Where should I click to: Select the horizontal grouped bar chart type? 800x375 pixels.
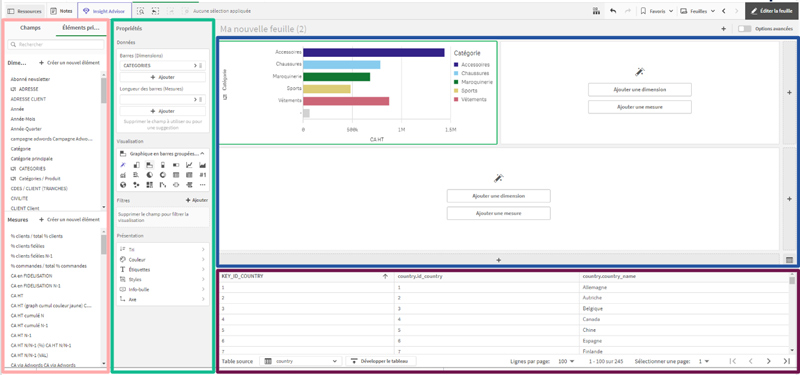pos(149,165)
